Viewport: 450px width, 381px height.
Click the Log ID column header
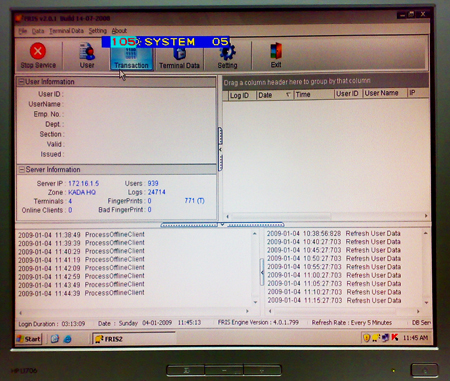pyautogui.click(x=239, y=95)
